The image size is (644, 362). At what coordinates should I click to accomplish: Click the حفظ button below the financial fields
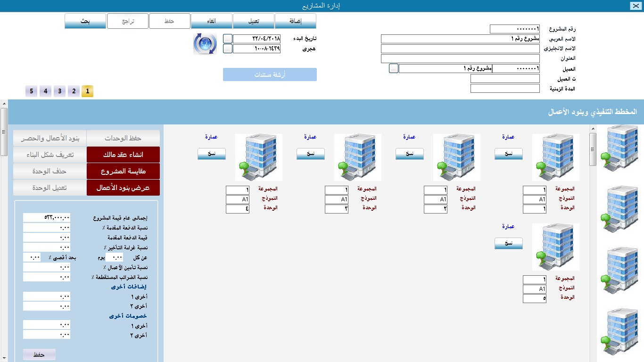point(39,354)
